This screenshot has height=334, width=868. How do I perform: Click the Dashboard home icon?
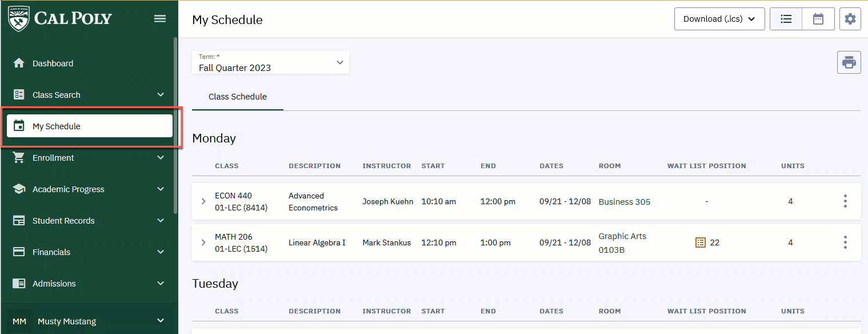coord(19,63)
